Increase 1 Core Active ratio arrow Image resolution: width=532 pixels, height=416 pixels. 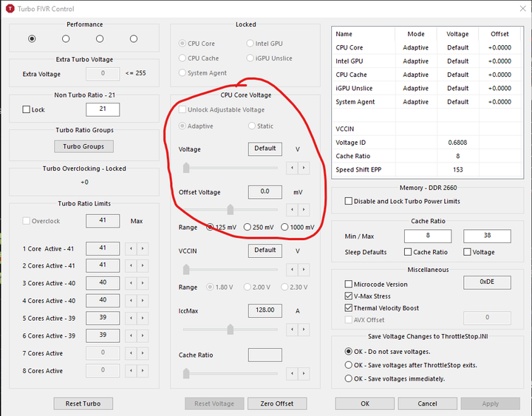click(x=143, y=249)
